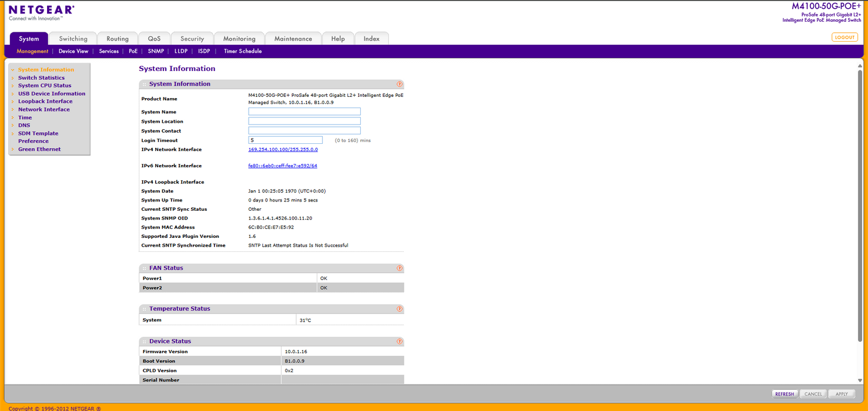Screen dimensions: 868x411
Task: Open ISDP submenu
Action: 204,51
